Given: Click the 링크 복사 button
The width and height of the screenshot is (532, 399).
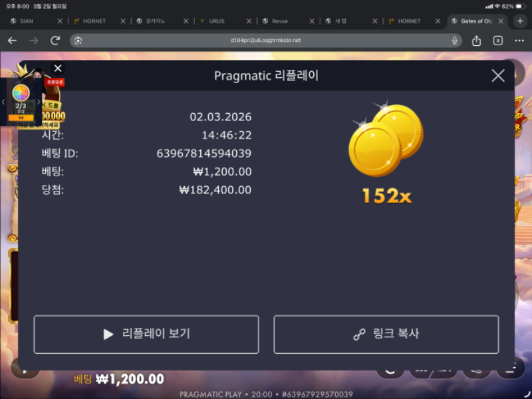Looking at the screenshot, I should 386,334.
